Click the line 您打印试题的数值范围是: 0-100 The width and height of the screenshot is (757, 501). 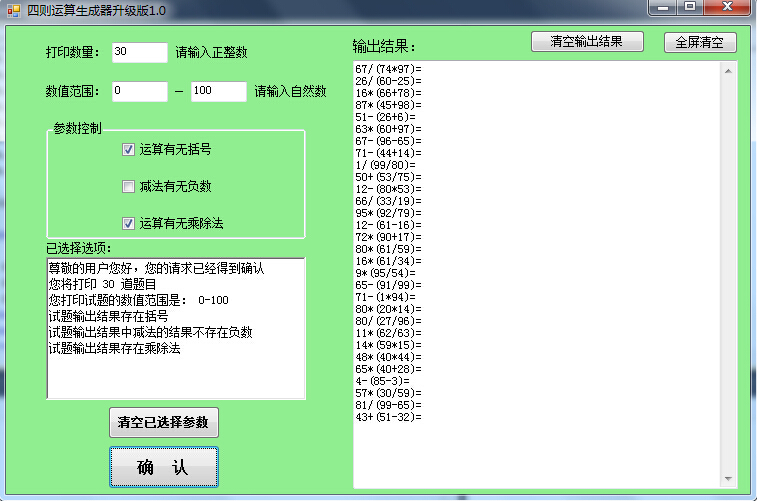[139, 300]
